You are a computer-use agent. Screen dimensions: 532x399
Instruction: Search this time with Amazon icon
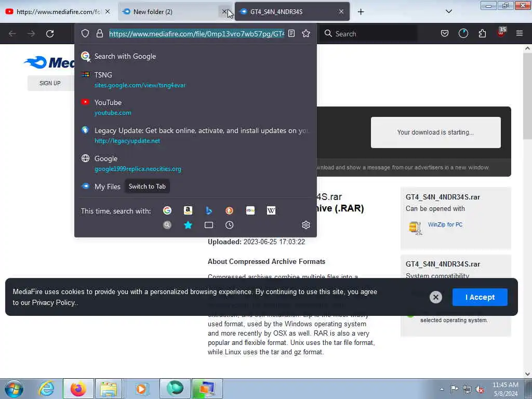point(188,210)
